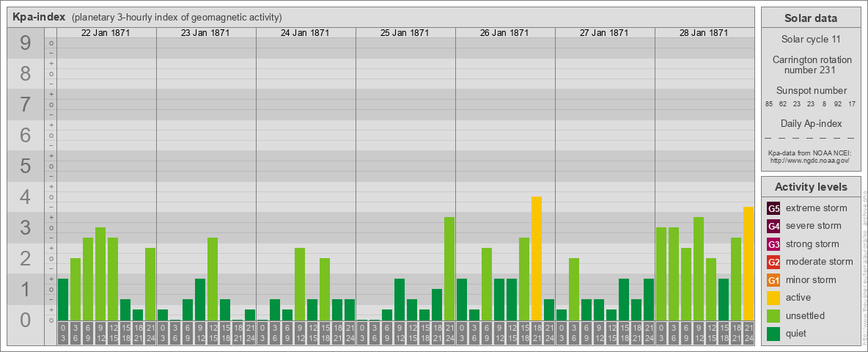The height and width of the screenshot is (352, 868).
Task: Click the '27 Jan 1871' date header
Action: point(604,33)
